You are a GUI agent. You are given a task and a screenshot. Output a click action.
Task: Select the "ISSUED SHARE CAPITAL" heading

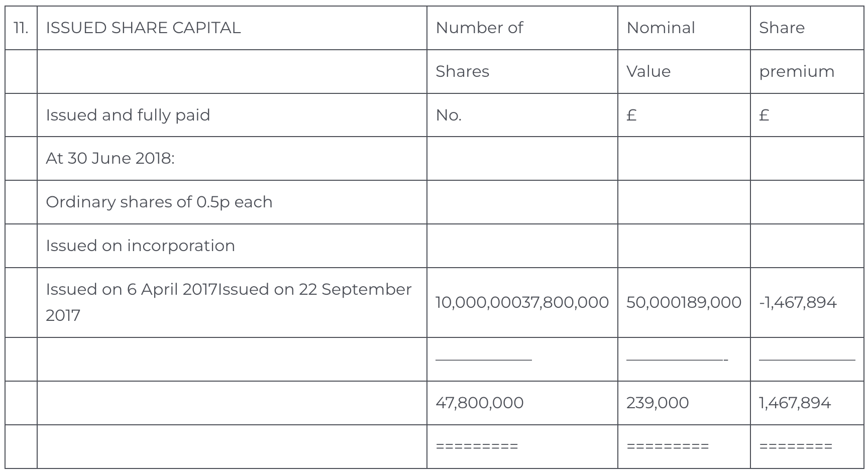click(x=143, y=28)
